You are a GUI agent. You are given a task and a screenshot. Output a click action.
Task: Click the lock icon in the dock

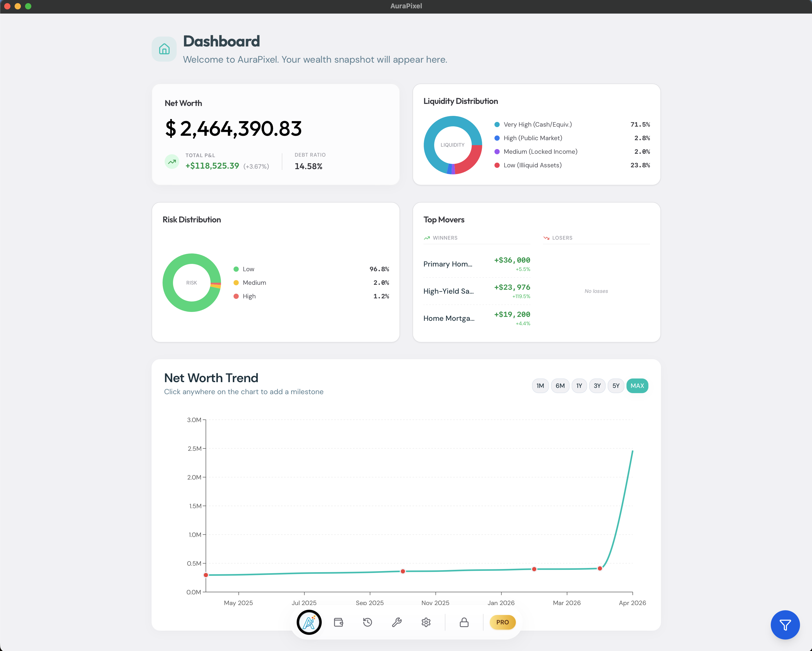tap(464, 622)
